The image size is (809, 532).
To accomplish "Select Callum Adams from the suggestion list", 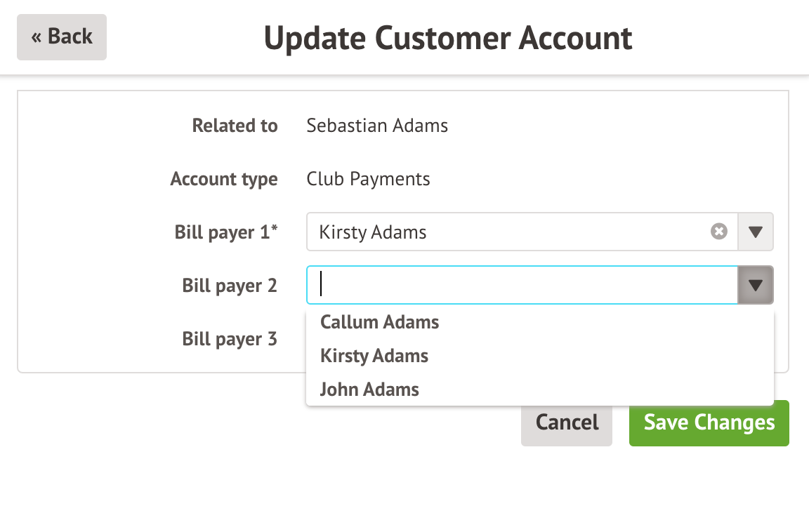I will (x=379, y=322).
